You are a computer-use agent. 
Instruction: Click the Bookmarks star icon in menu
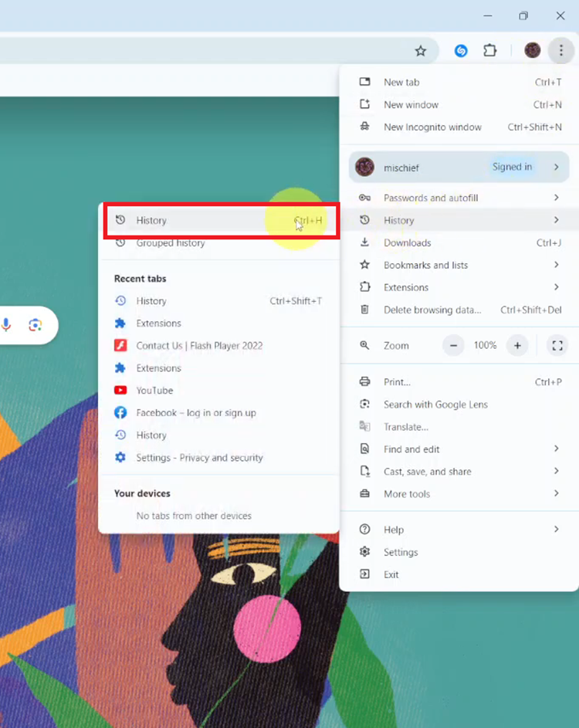[x=365, y=265]
